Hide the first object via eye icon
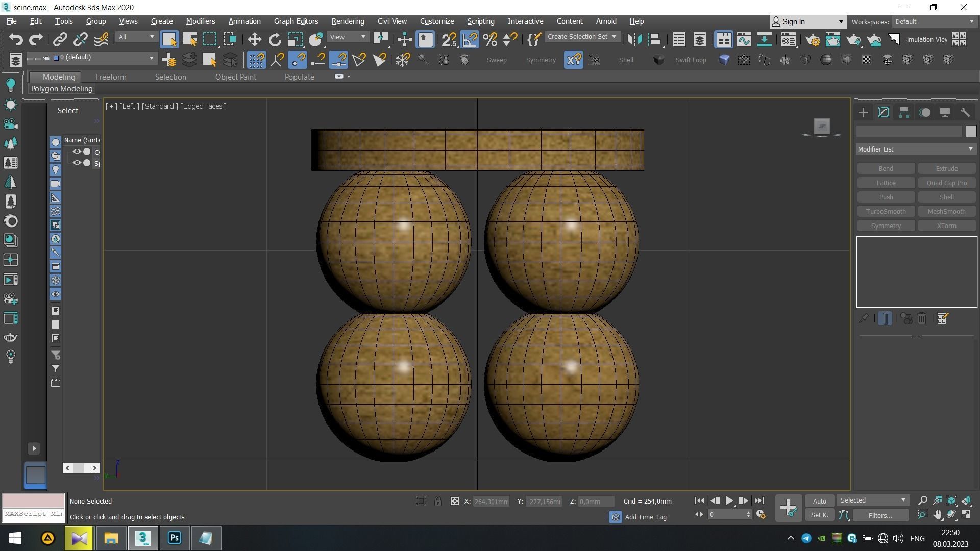The width and height of the screenshot is (980, 551). click(x=77, y=152)
